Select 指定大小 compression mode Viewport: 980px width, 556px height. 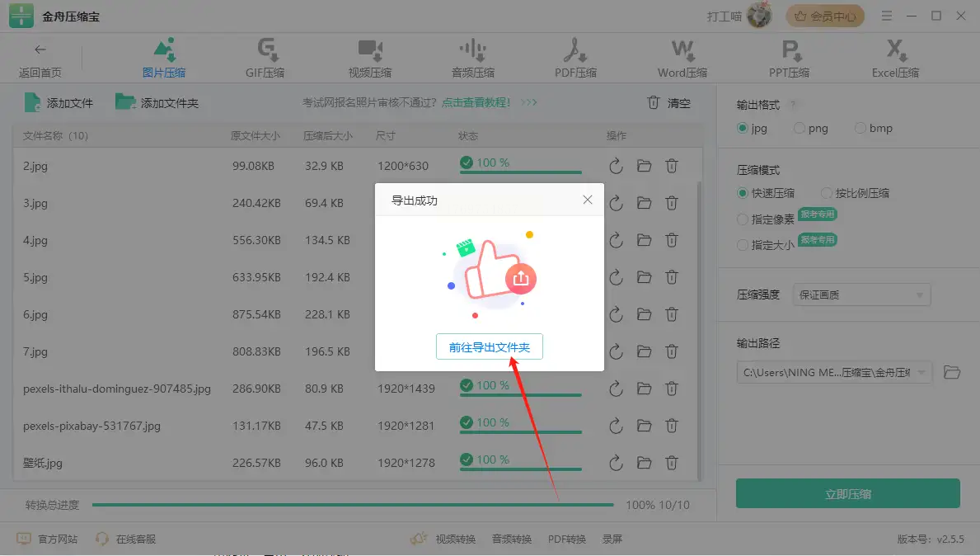(x=766, y=245)
